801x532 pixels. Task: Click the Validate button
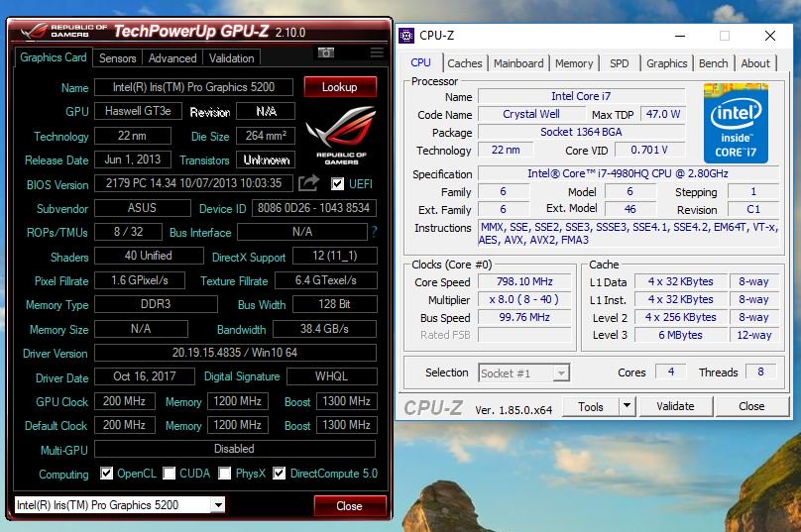pyautogui.click(x=675, y=406)
